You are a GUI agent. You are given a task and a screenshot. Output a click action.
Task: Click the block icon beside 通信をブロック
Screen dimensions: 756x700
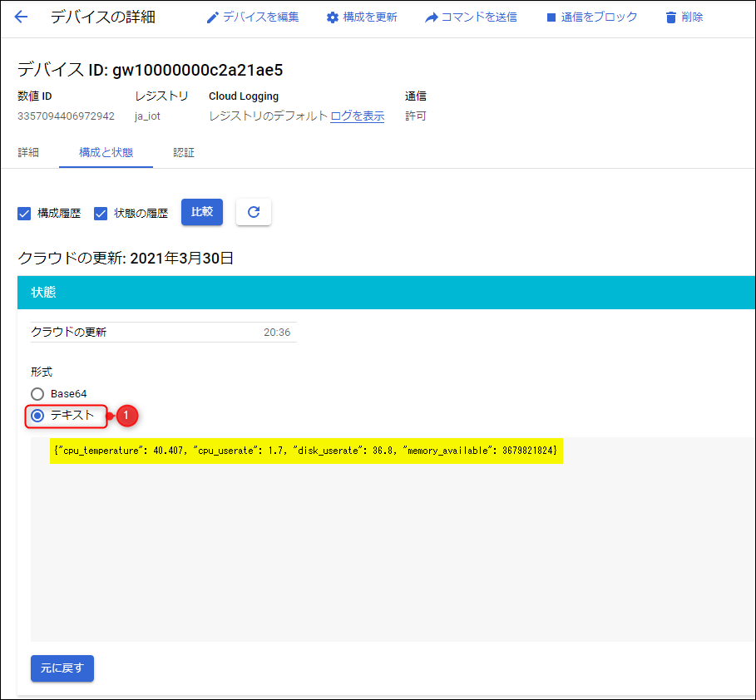point(551,17)
